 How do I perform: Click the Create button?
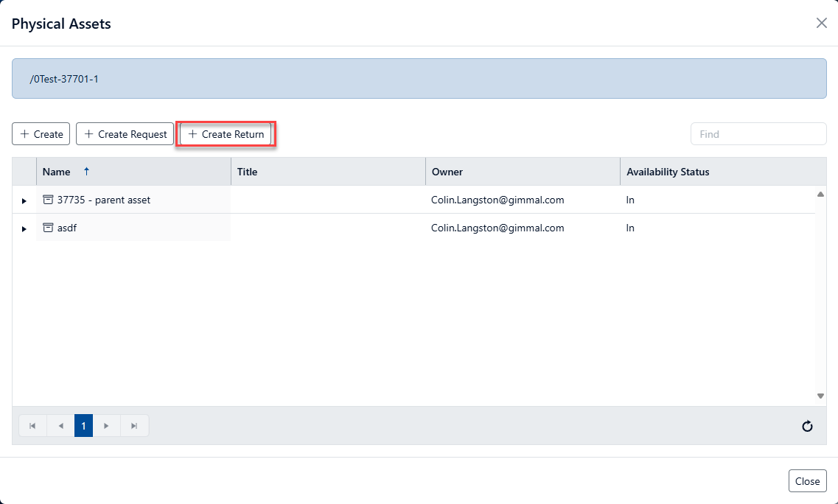tap(41, 134)
